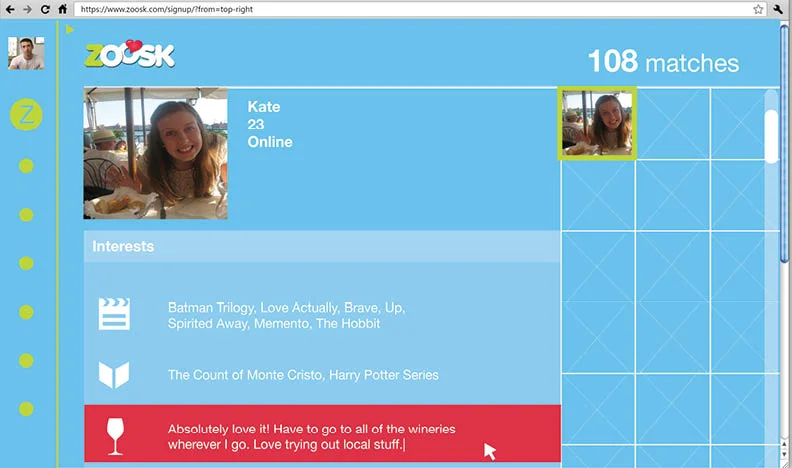This screenshot has height=468, width=792.
Task: Reload the page with refresh icon
Action: (x=45, y=9)
